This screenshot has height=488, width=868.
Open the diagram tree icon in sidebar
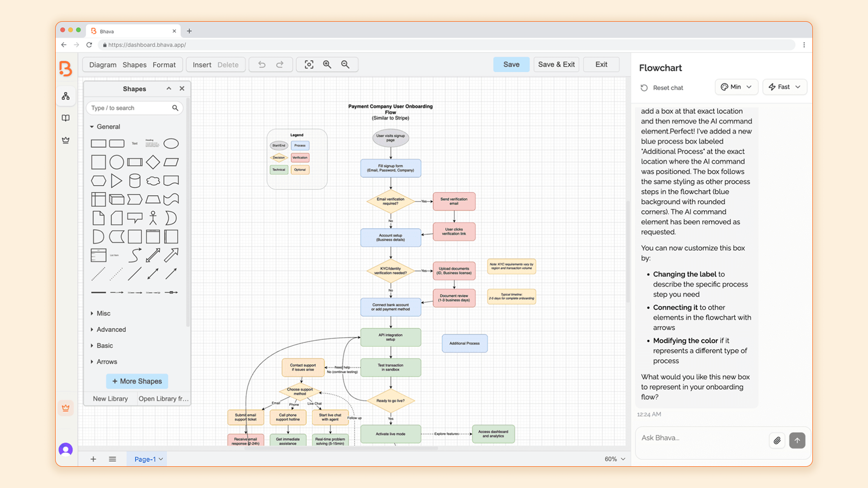[x=66, y=96]
